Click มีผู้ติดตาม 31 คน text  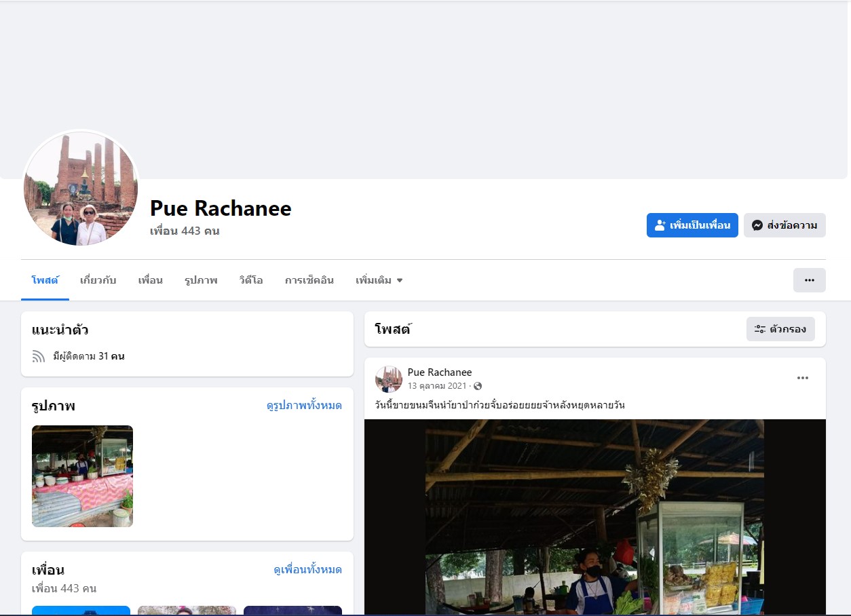[89, 356]
